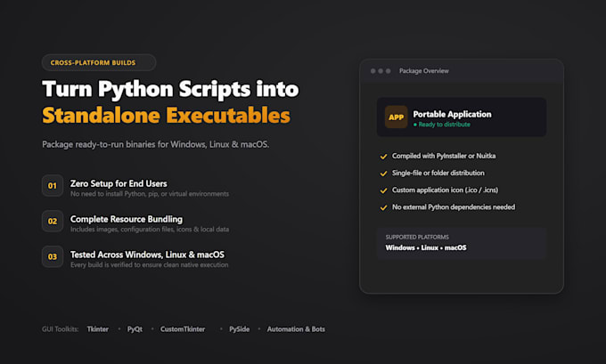
Task: Click Custom application icon (.ico / .icns) text
Action: (446, 190)
